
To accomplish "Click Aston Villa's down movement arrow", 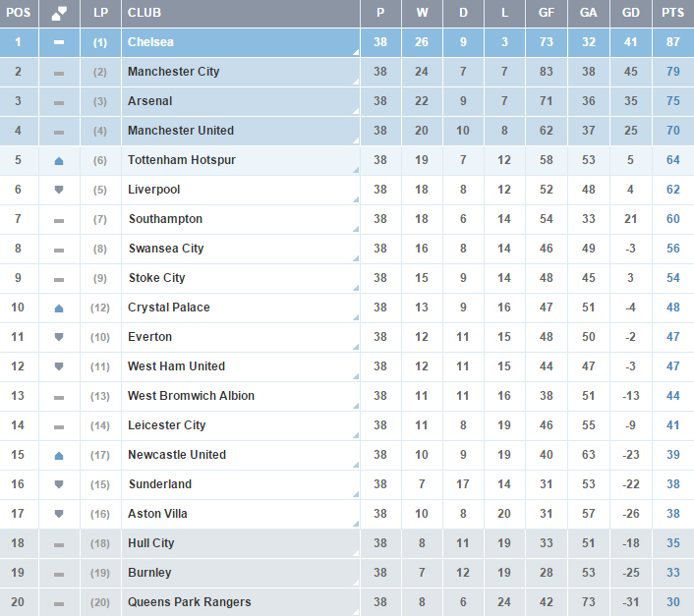I will (x=59, y=514).
